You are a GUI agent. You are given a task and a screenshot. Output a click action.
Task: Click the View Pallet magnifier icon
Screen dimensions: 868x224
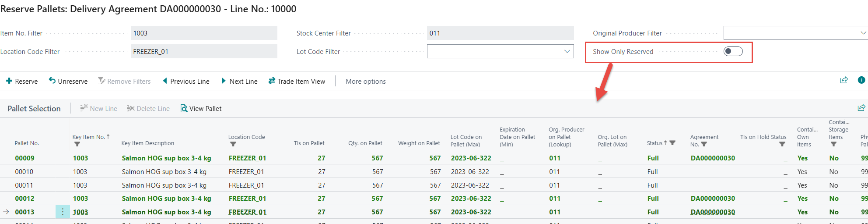point(184,108)
